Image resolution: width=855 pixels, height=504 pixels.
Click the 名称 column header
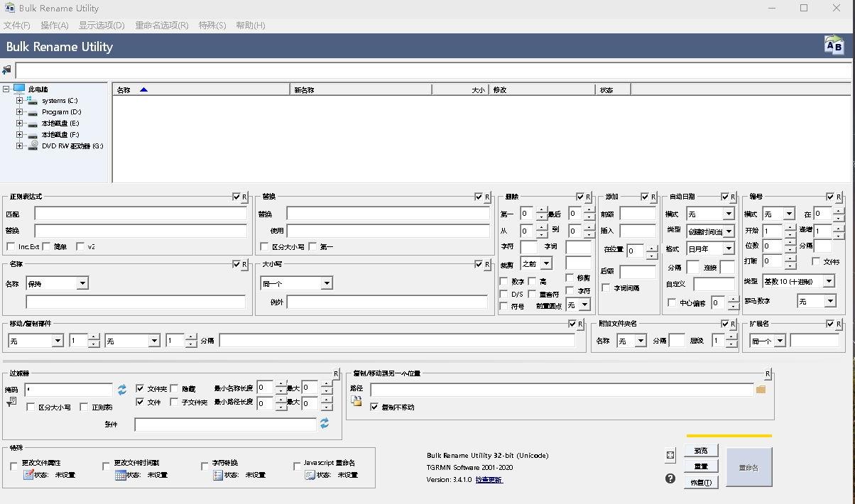pos(202,89)
